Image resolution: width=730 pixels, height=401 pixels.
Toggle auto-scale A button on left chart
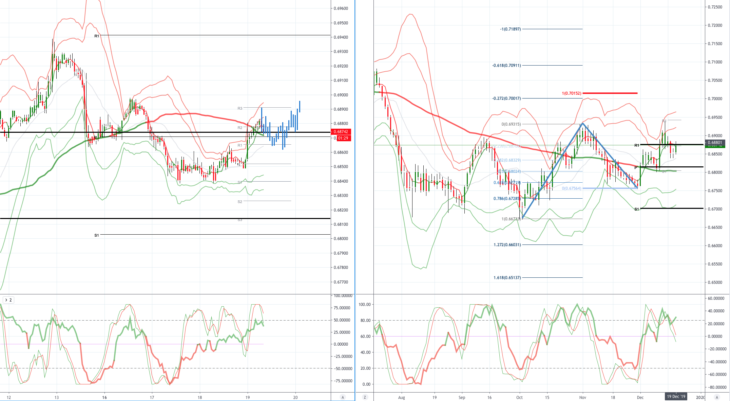(343, 397)
